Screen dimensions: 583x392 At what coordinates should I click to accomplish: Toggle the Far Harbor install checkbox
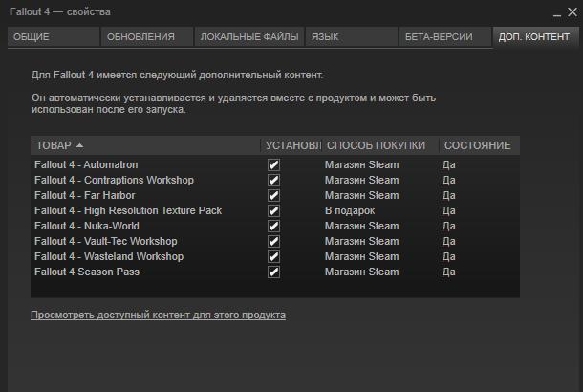(x=273, y=195)
